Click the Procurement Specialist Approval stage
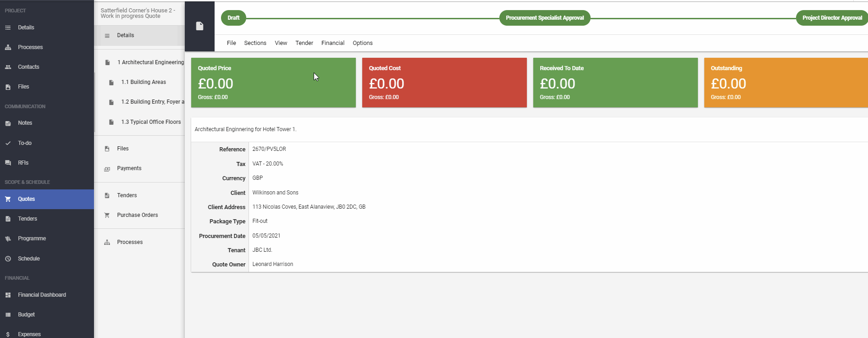 (545, 18)
